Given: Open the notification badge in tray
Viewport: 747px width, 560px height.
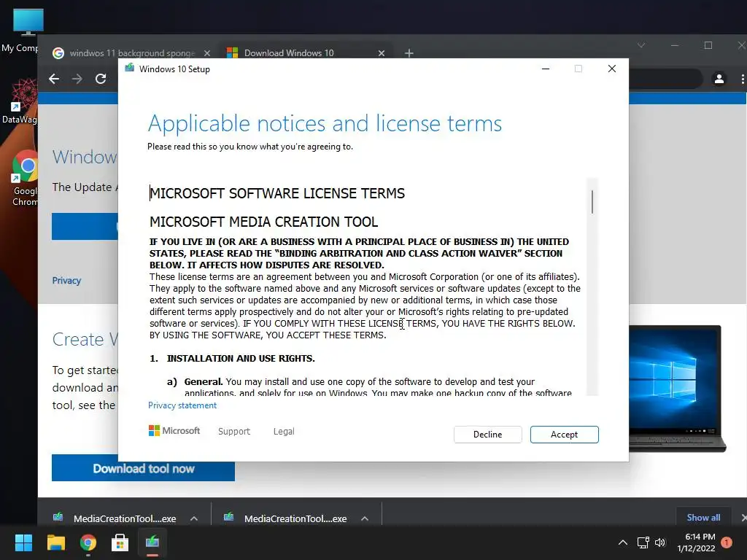Looking at the screenshot, I should (727, 542).
